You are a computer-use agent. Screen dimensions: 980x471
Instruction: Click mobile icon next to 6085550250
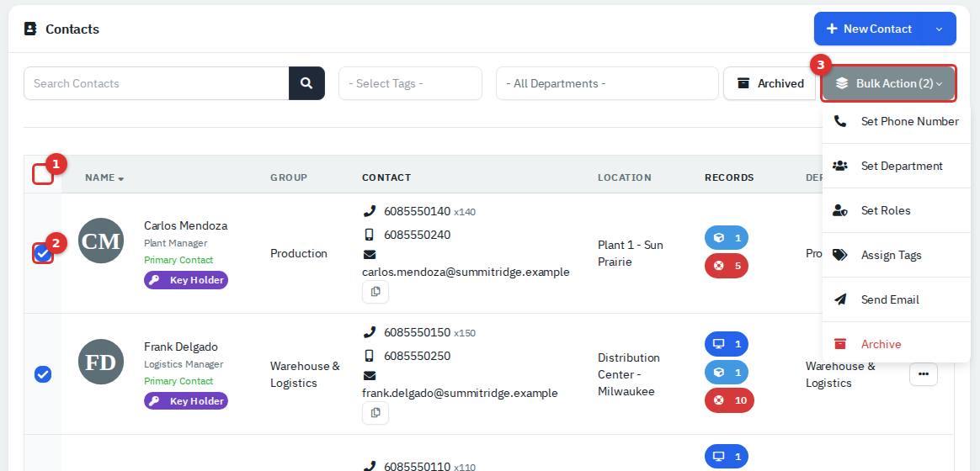click(x=370, y=356)
